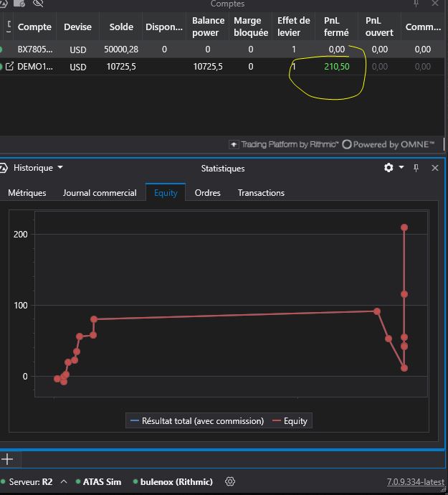448x495 pixels.
Task: Switch to the Métriques tab
Action: point(27,193)
